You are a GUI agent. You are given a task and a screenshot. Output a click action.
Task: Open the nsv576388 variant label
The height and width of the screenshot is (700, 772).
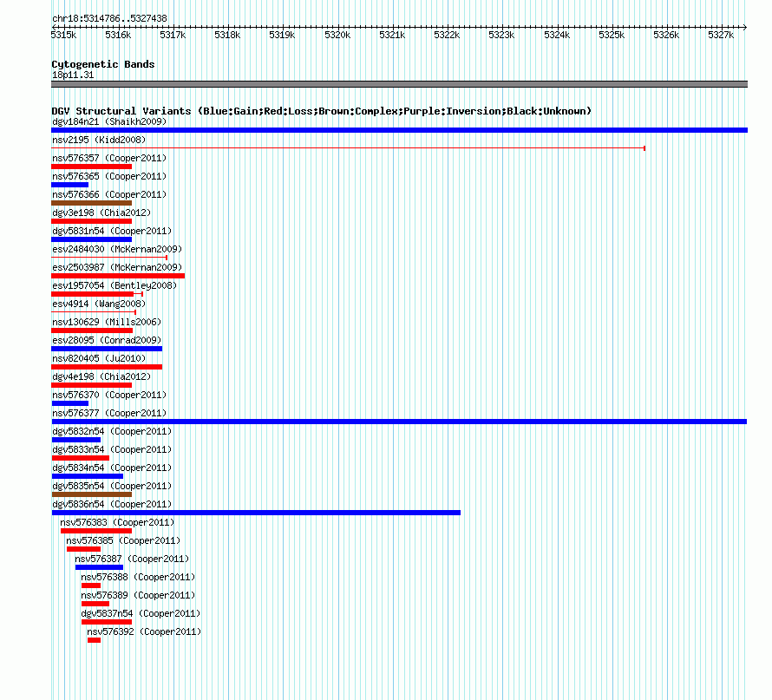pos(138,577)
